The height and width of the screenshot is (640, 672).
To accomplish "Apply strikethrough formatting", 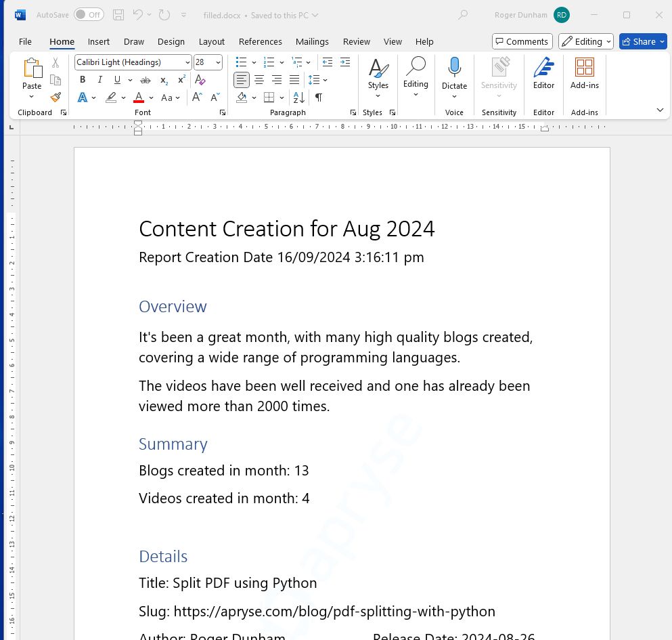I will tap(145, 80).
